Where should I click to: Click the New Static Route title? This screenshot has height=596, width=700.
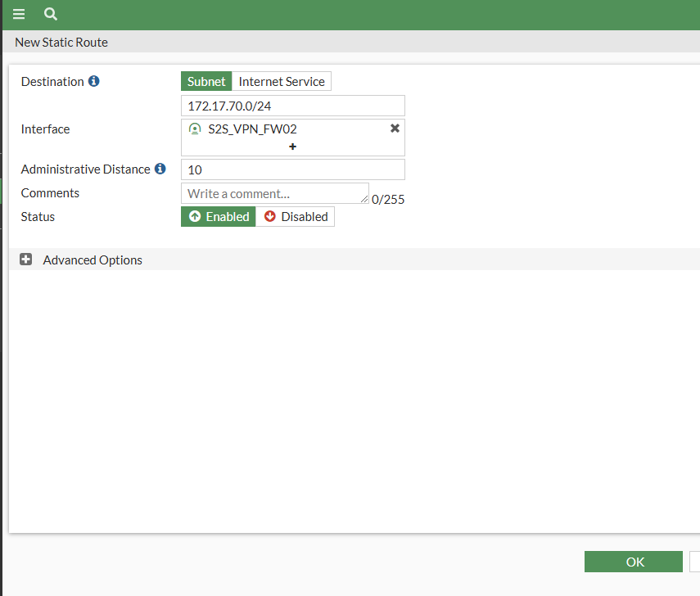[x=61, y=43]
